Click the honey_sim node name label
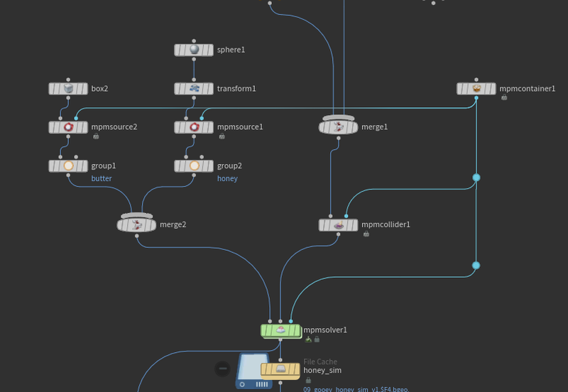 pos(322,370)
